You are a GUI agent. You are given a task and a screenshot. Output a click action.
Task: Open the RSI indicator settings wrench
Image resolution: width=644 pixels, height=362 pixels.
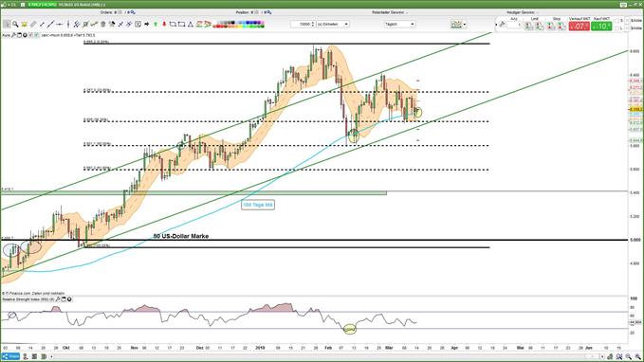click(58, 299)
